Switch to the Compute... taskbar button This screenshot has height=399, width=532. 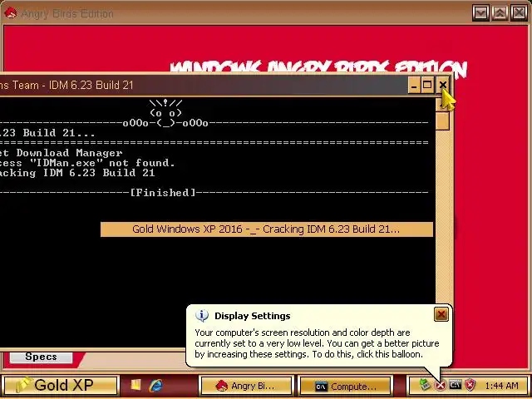[x=346, y=386]
